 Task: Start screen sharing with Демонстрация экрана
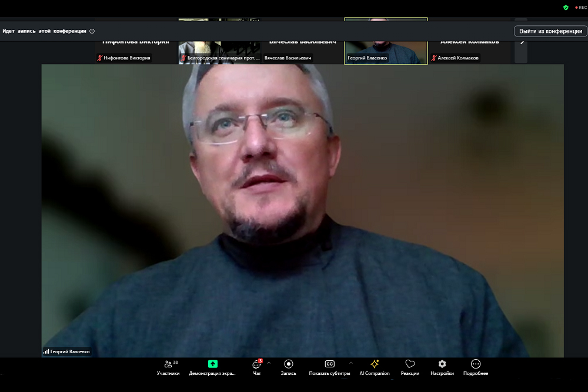tap(212, 367)
